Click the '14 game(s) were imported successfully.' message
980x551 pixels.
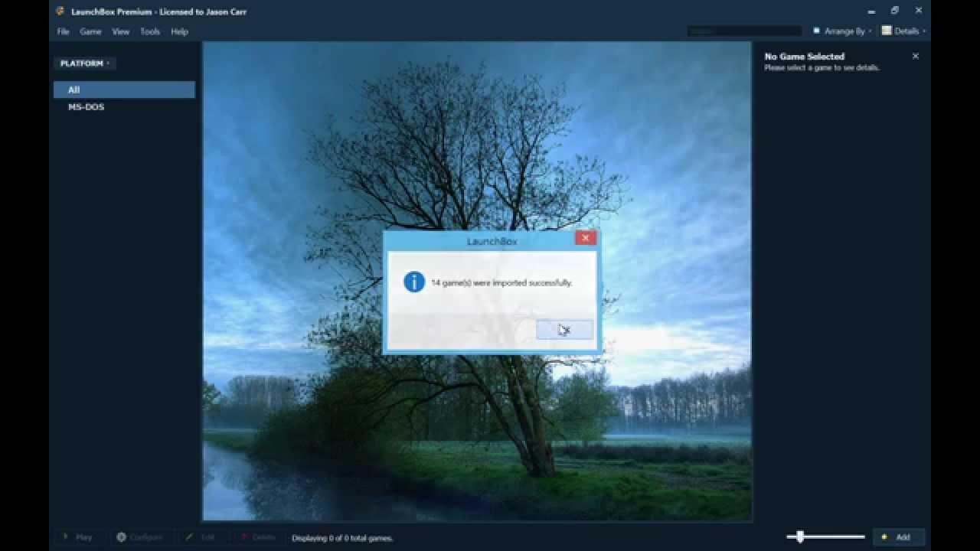pyautogui.click(x=501, y=282)
